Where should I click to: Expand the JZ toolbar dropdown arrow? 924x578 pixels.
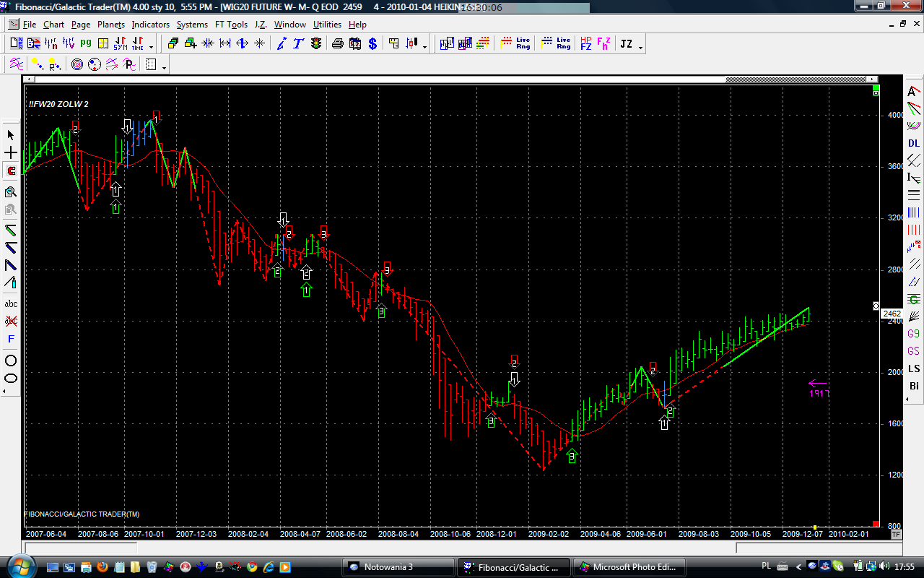click(640, 47)
